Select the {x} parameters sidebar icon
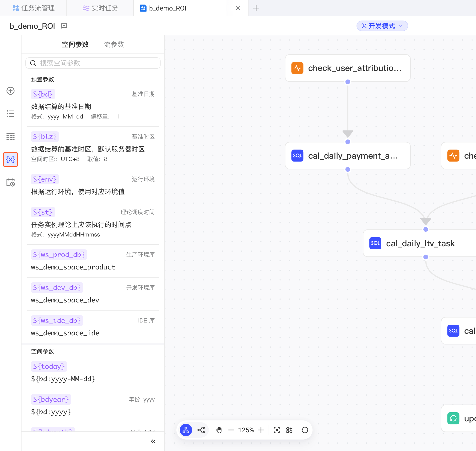Viewport: 476px width, 451px height. [10, 159]
